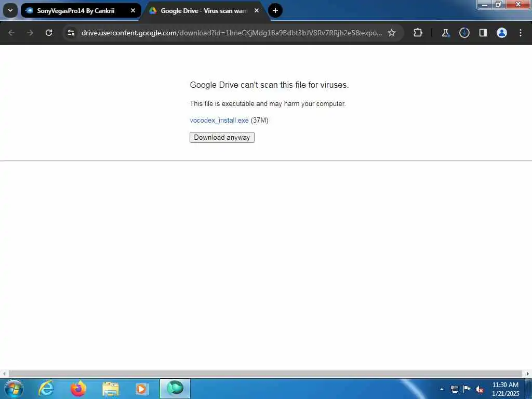Viewport: 532px width, 399px height.
Task: Go forward to next page
Action: pos(30,33)
